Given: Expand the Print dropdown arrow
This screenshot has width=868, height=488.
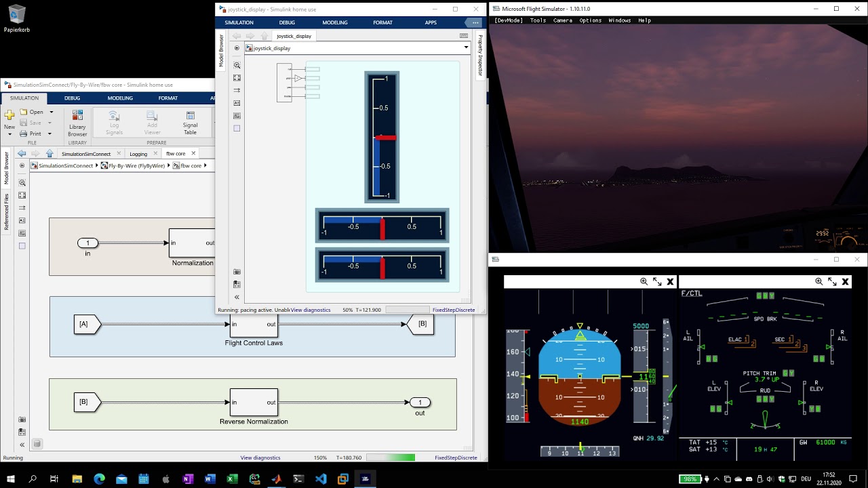Looking at the screenshot, I should tap(50, 134).
